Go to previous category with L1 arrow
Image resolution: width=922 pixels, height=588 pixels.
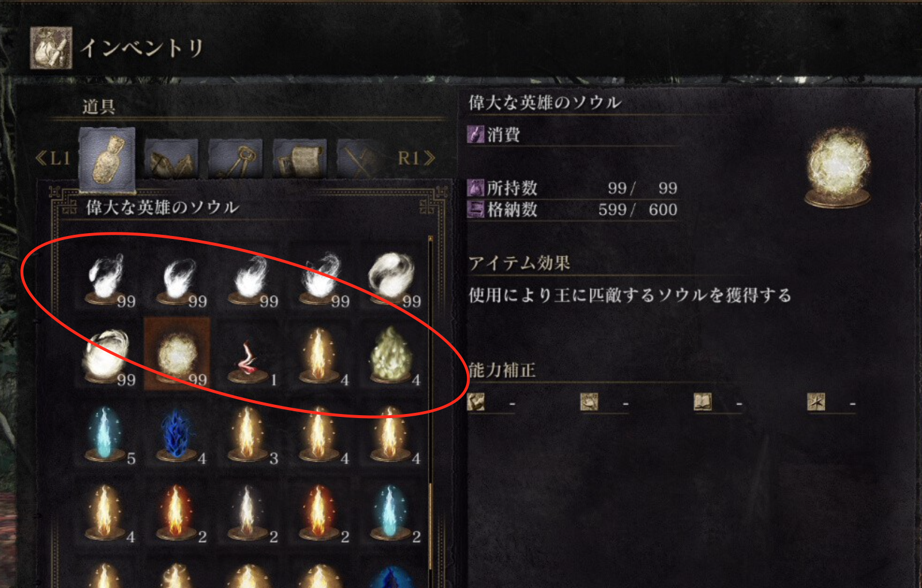point(52,158)
